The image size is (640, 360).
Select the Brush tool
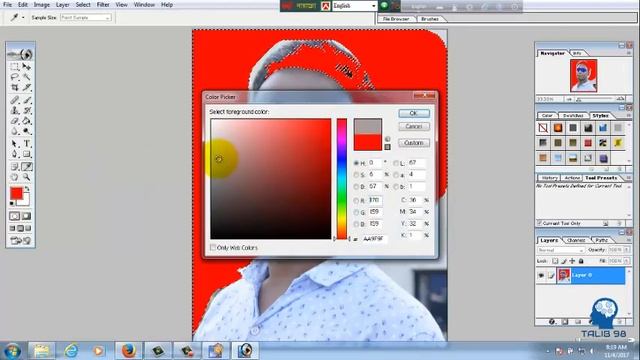(27, 100)
